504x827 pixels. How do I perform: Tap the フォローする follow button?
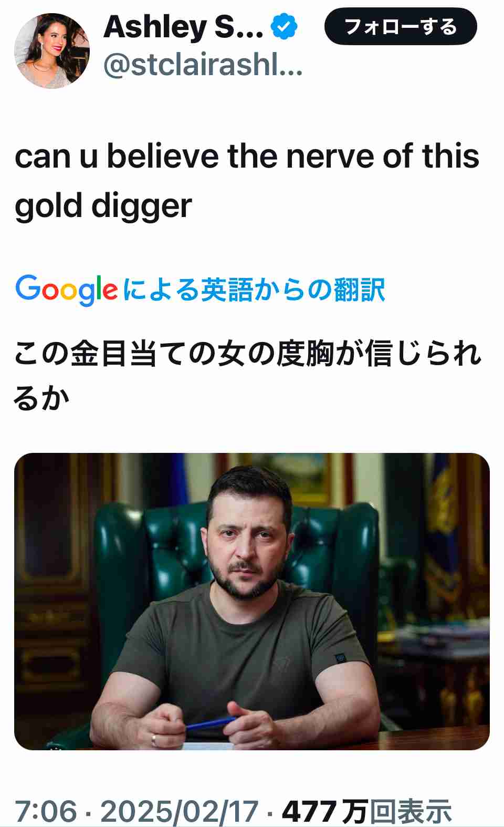coord(401,26)
